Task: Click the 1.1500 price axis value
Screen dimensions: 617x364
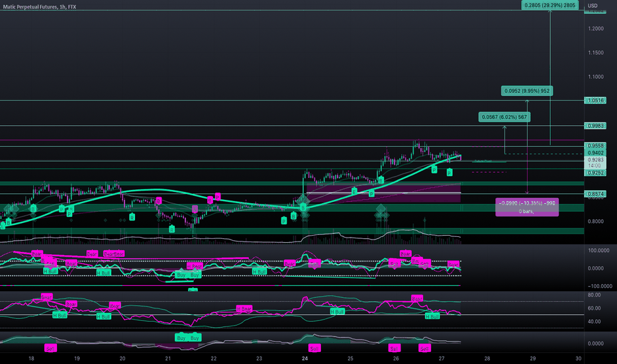Action: (595, 53)
